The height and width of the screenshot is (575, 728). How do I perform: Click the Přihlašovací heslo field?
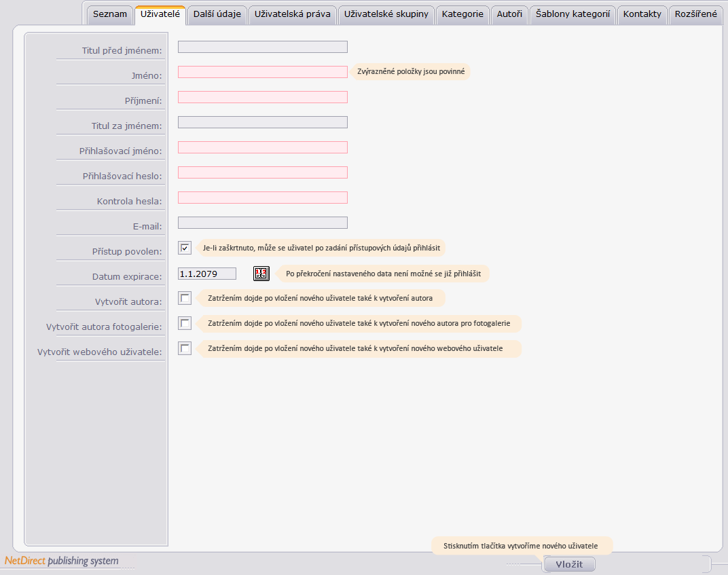click(x=263, y=172)
